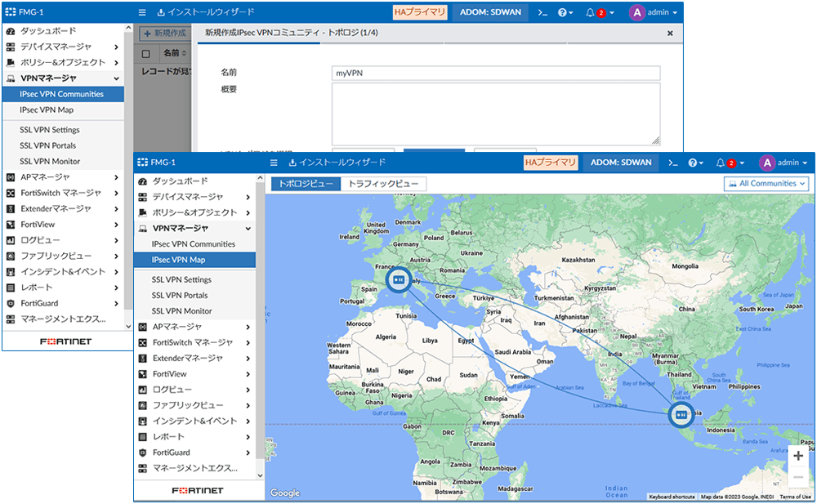The image size is (817, 504).
Task: Click name field containing myVPN
Action: click(x=496, y=73)
